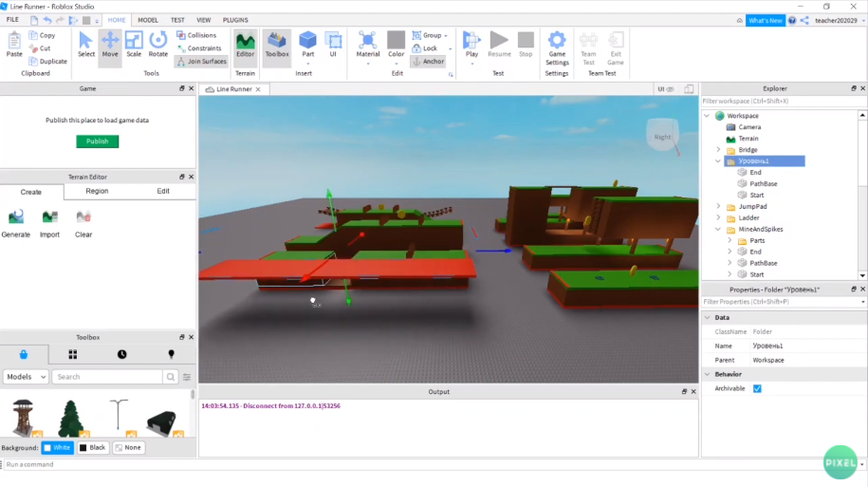The height and width of the screenshot is (487, 868).
Task: Activate the Select tool
Action: pyautogui.click(x=85, y=45)
